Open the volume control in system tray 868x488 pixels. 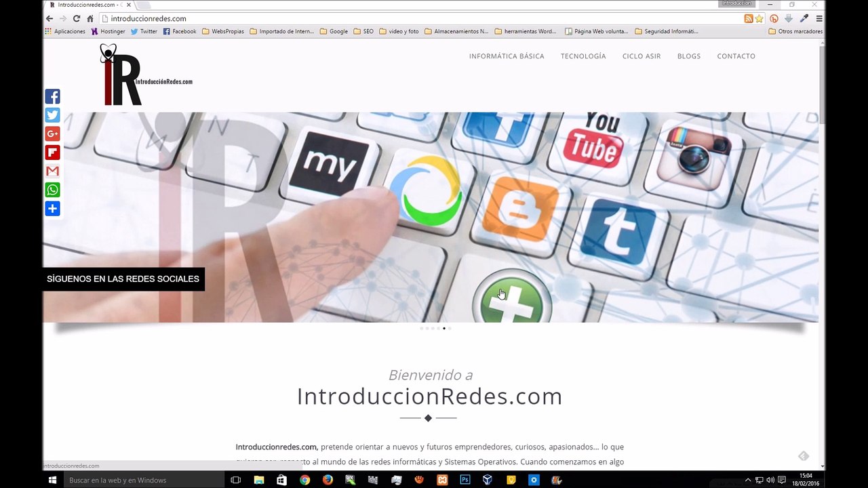click(770, 480)
